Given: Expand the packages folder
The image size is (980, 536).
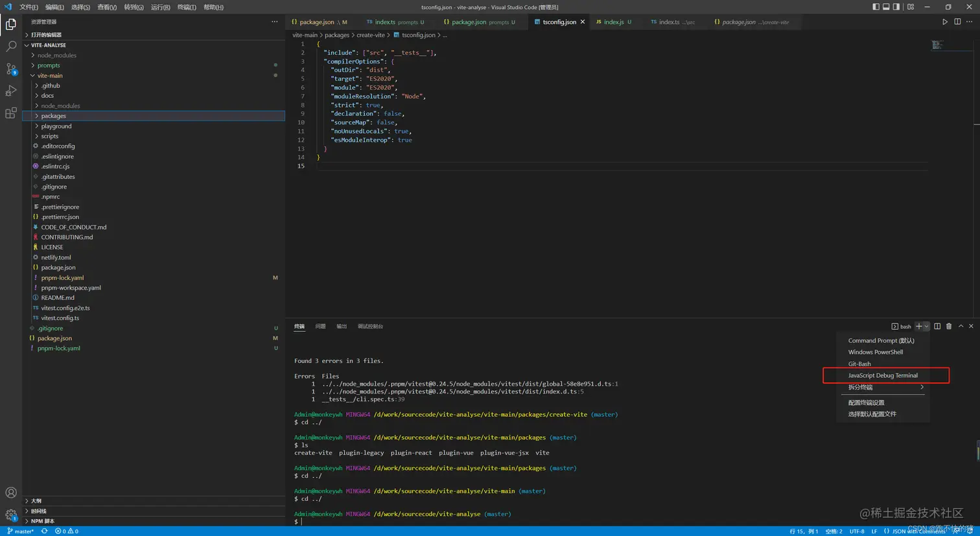Looking at the screenshot, I should (53, 116).
